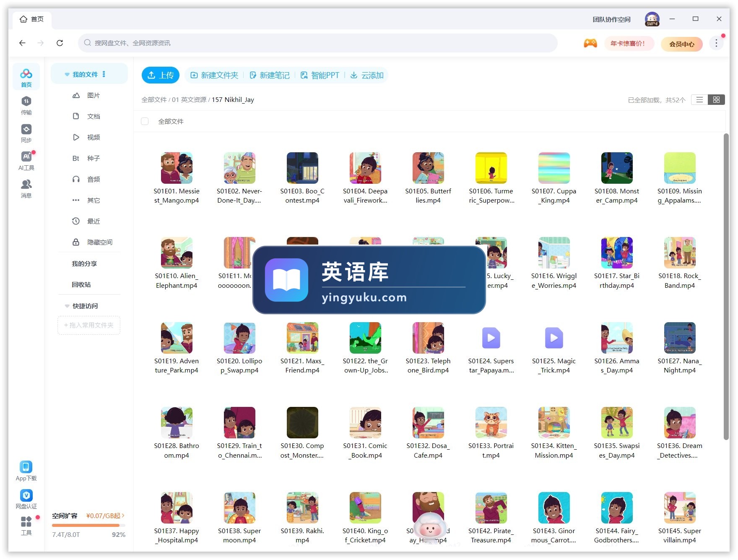Open S01E01 Messiest_Mango video thumbnail
The image size is (738, 560).
click(177, 168)
